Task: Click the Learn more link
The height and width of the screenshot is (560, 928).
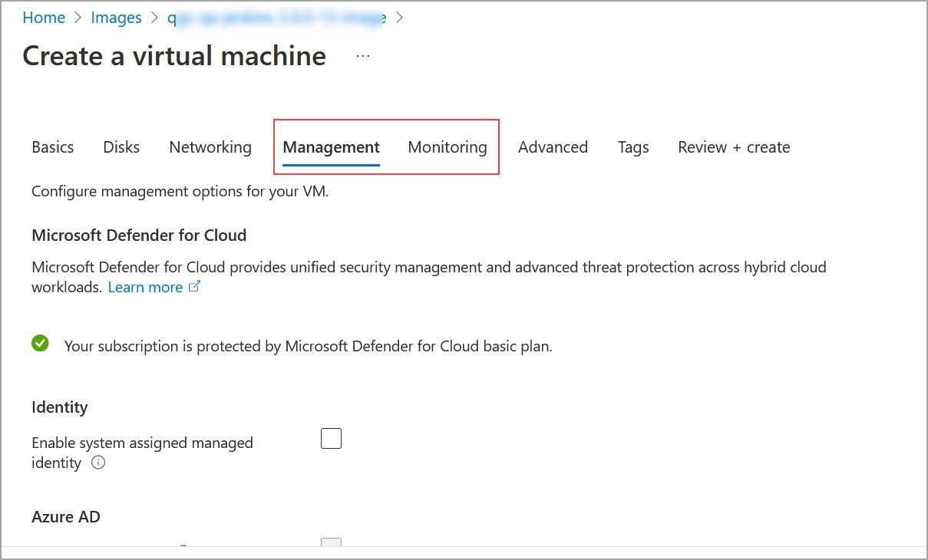Action: [145, 286]
